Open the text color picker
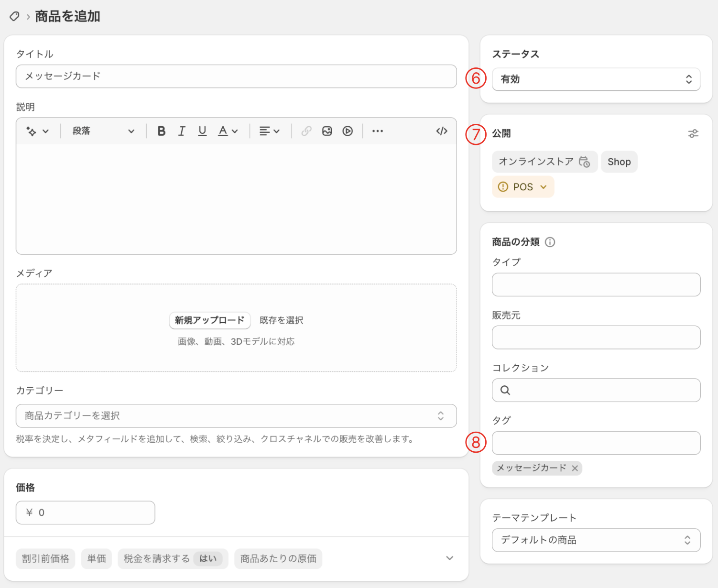The image size is (718, 588). 228,131
